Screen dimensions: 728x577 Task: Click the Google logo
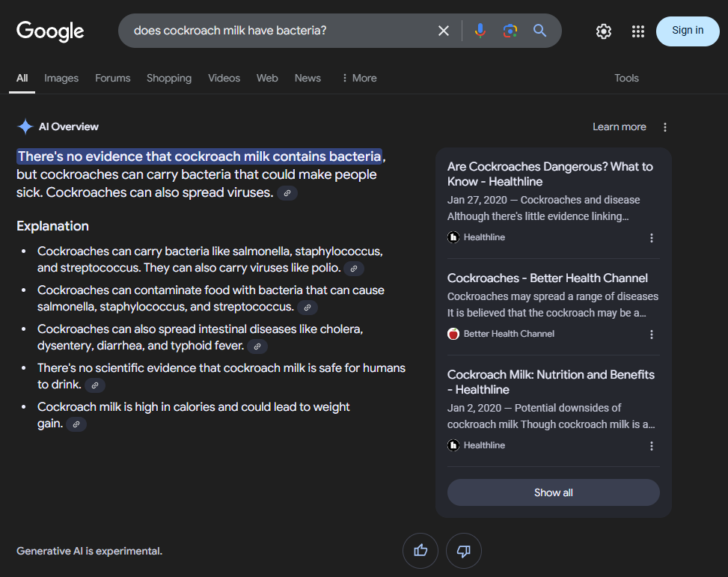pos(50,31)
